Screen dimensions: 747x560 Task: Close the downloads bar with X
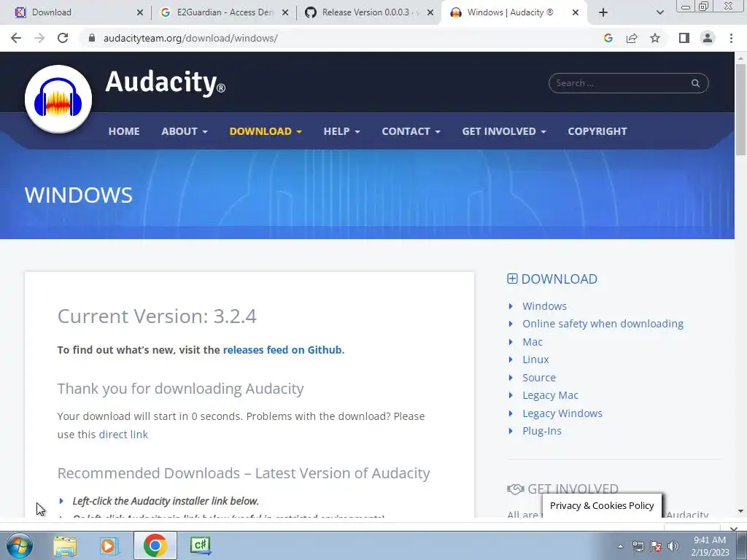click(x=734, y=529)
